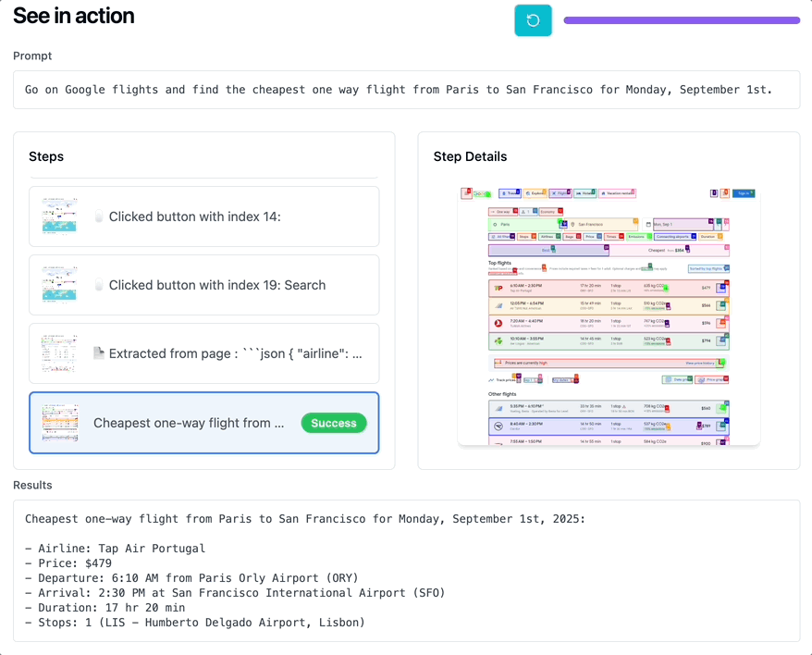Click TAP logo in 6:10 AM flight row
812x655 pixels.
tap(498, 288)
